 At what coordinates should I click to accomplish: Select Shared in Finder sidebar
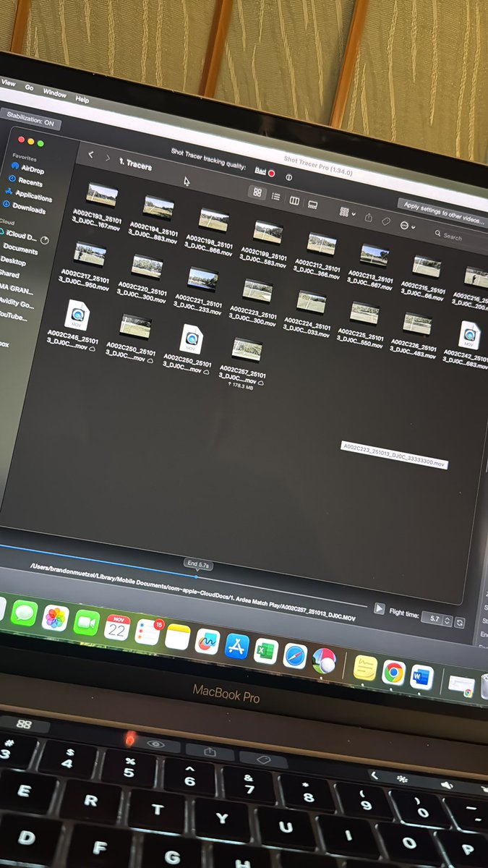pos(9,275)
